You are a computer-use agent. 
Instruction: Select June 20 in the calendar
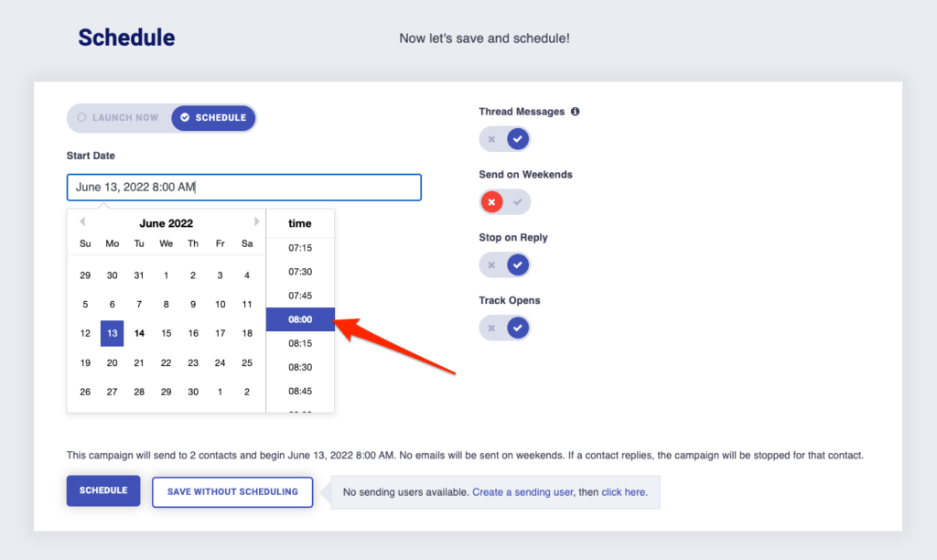click(112, 362)
